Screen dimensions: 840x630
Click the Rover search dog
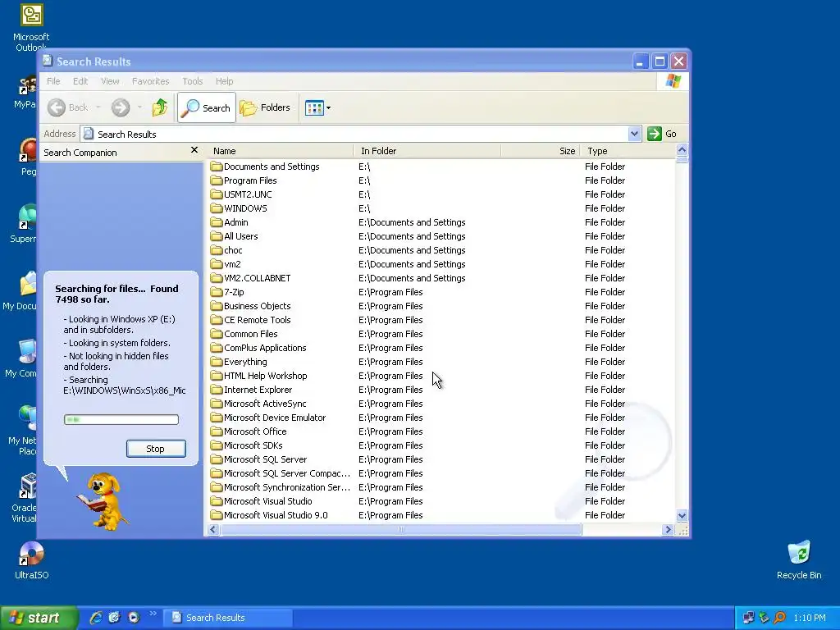click(103, 501)
